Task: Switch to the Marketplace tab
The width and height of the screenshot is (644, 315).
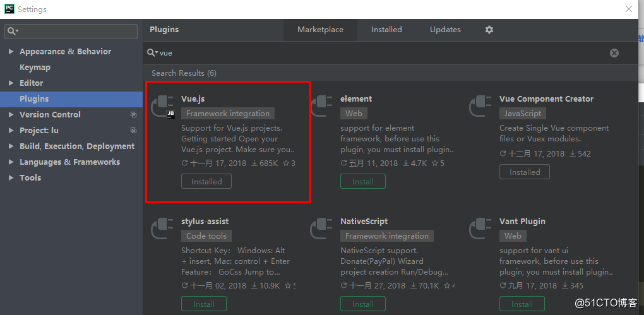Action: (x=320, y=30)
